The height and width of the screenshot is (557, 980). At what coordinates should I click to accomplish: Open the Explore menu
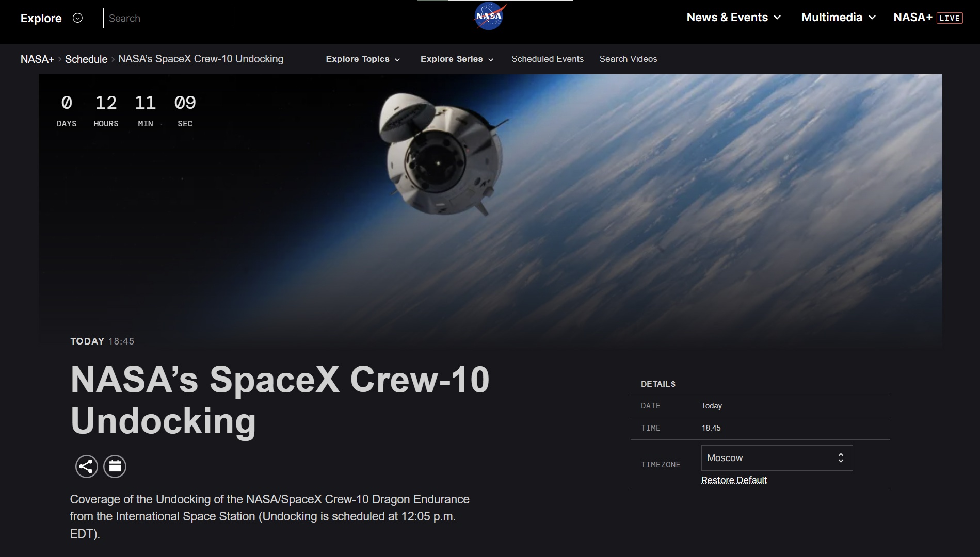tap(41, 18)
